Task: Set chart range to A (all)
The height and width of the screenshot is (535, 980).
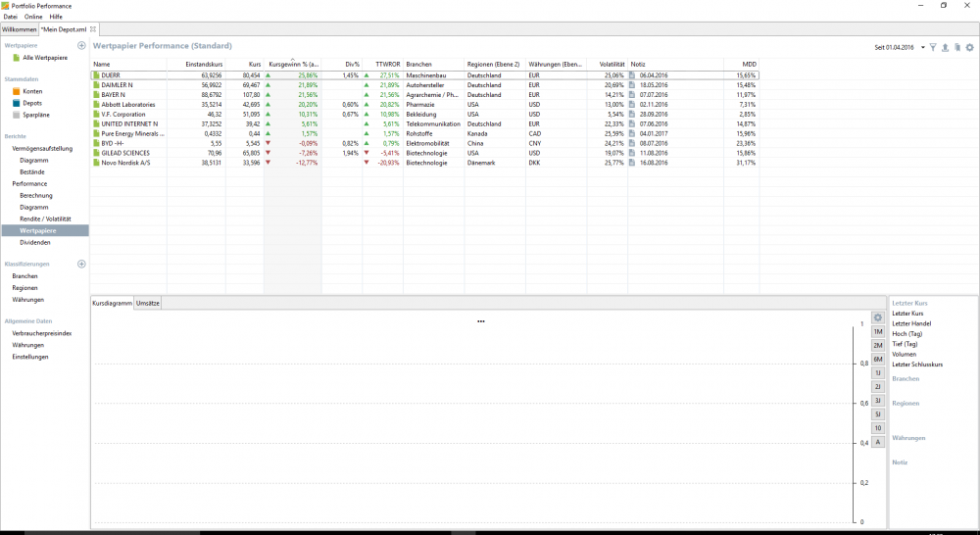Action: point(877,442)
